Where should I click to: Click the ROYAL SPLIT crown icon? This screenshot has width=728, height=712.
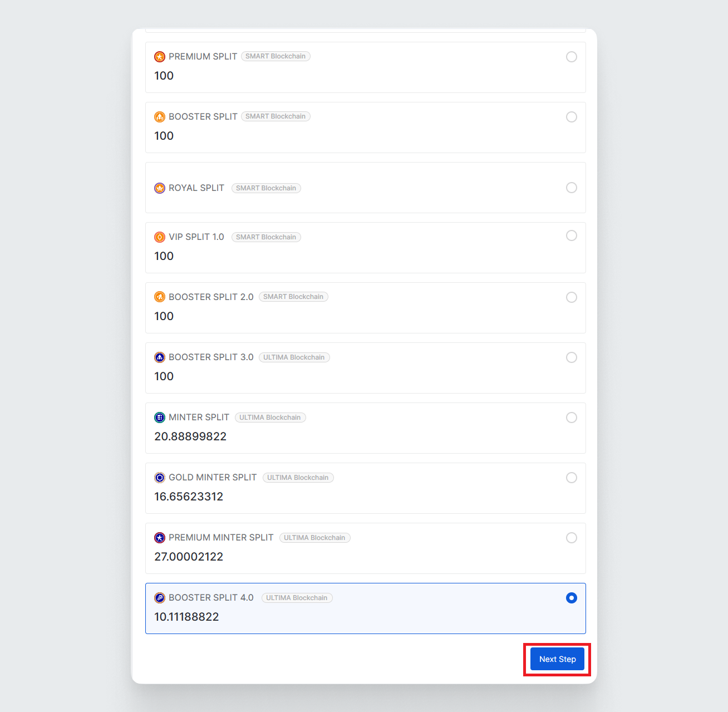pyautogui.click(x=160, y=188)
